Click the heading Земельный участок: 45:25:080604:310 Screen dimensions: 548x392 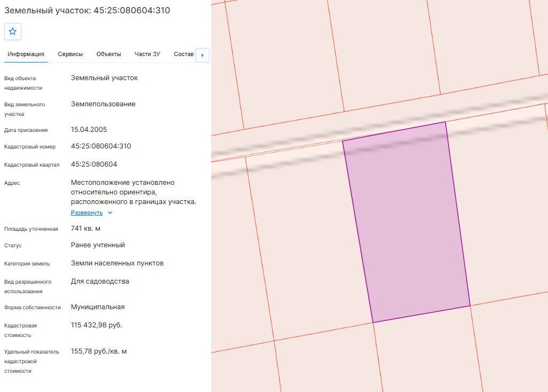click(87, 11)
